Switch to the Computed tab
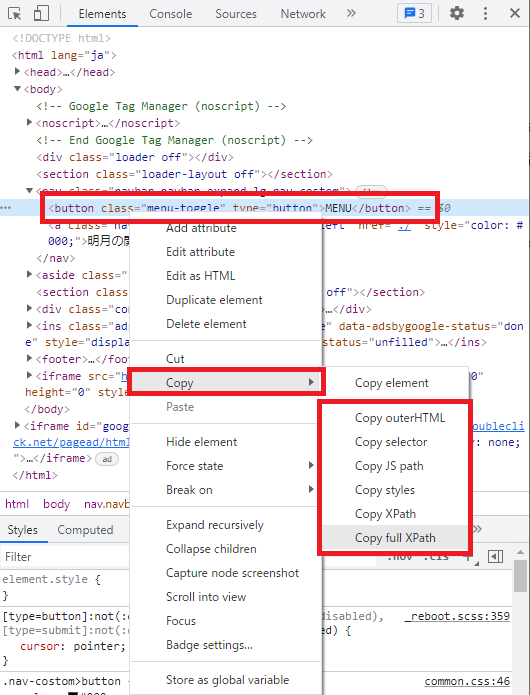The image size is (530, 695). point(85,530)
